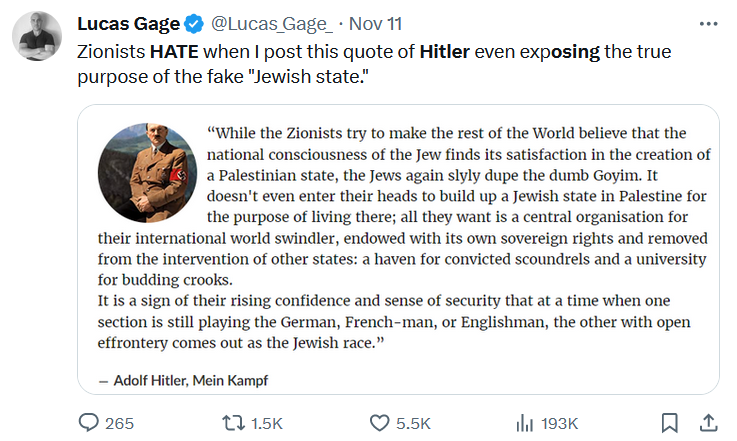Screen dimensions: 737x441
Task: Open the Nov 11 timestamp link
Action: 375,24
